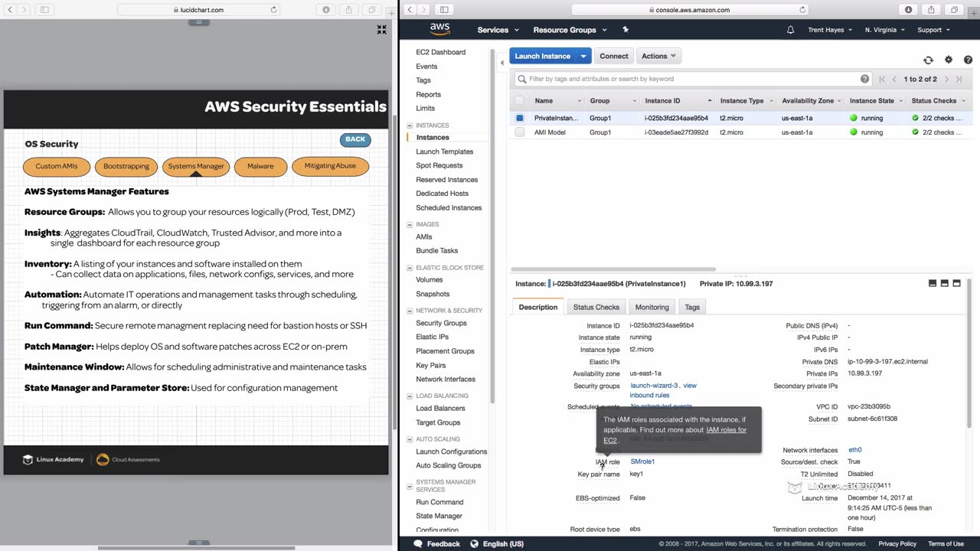Screen dimensions: 980x551
Task: Switch to the Status Checks tab
Action: (596, 307)
